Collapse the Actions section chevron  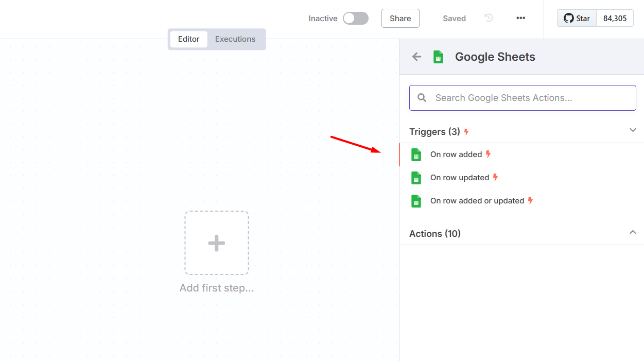[633, 232]
